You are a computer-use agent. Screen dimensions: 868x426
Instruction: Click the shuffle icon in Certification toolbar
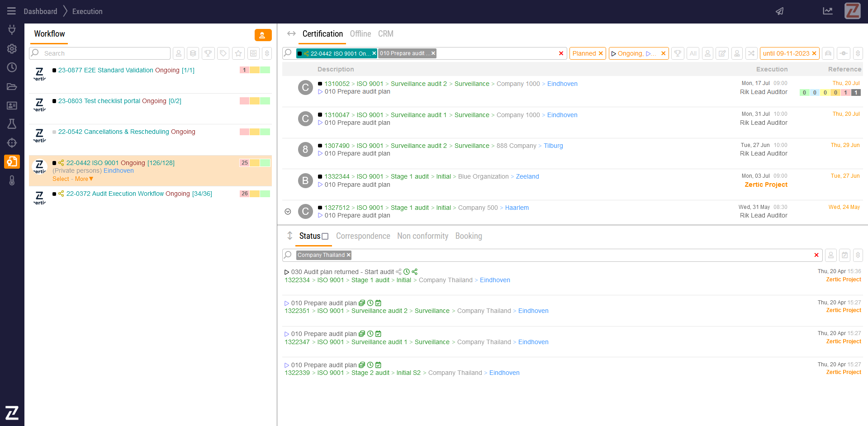(x=751, y=53)
